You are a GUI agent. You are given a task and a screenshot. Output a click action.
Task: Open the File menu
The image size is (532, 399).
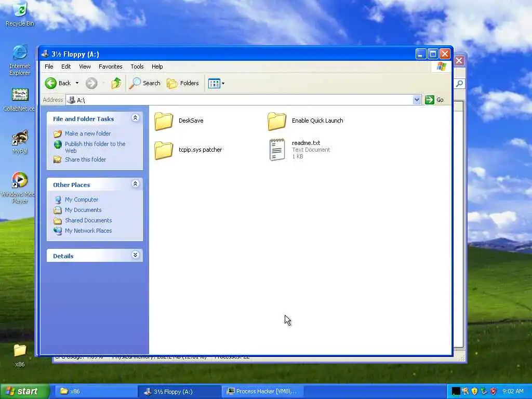[49, 66]
